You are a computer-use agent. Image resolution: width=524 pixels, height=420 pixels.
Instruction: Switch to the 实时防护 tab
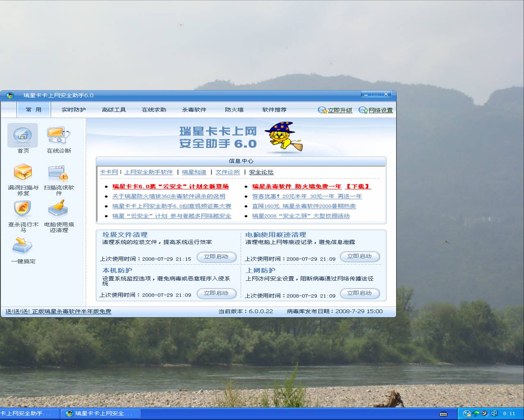[73, 110]
